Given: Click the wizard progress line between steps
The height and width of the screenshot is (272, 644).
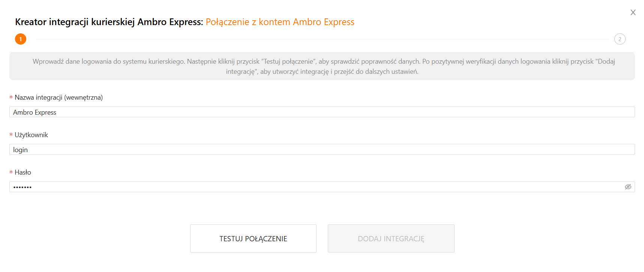Looking at the screenshot, I should click(x=322, y=39).
